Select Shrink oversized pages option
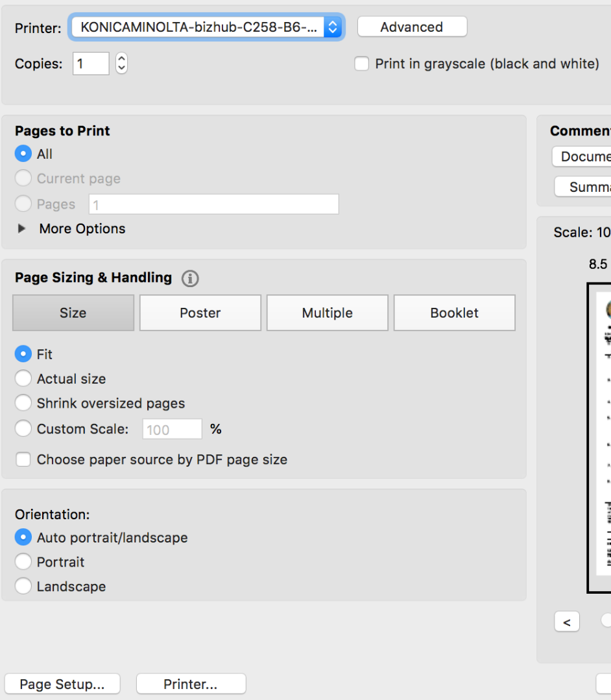Viewport: 611px width, 700px height. click(x=23, y=403)
